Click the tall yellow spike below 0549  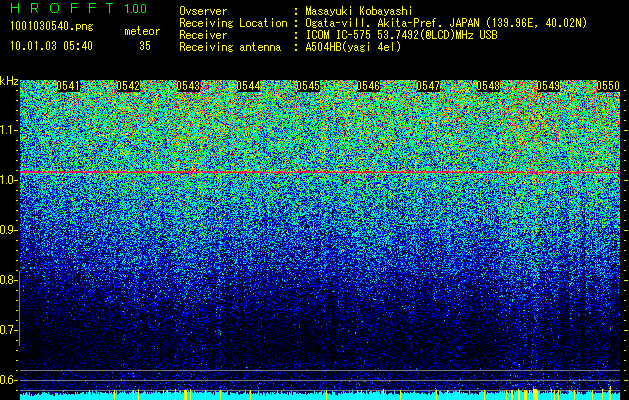coord(535,394)
